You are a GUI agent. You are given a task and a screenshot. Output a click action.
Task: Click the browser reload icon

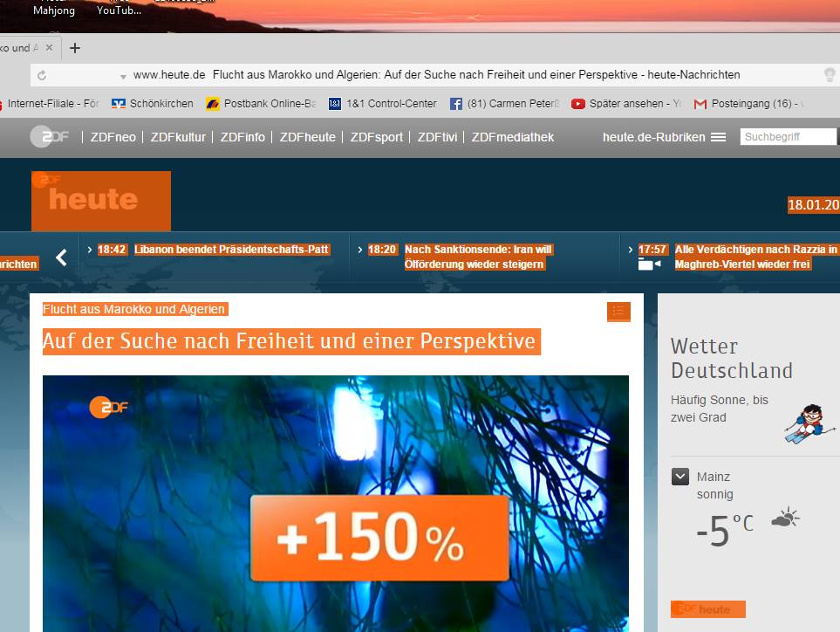tap(42, 76)
